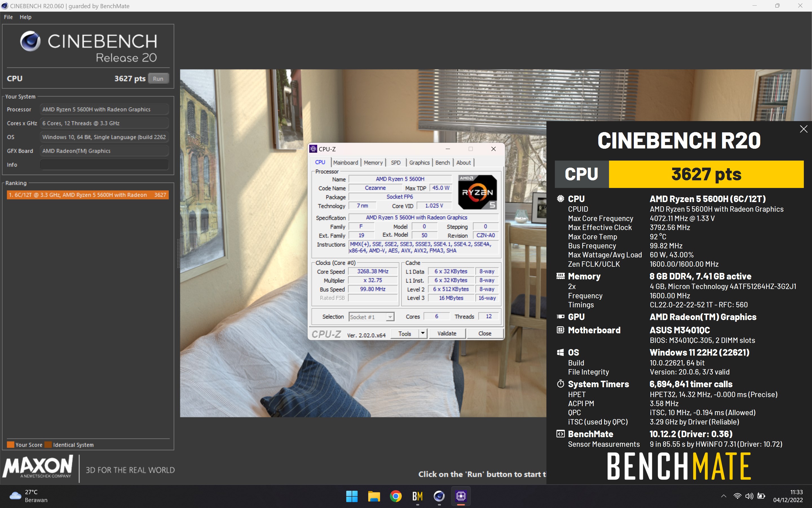Click the Run button next to CPU score

coord(158,79)
